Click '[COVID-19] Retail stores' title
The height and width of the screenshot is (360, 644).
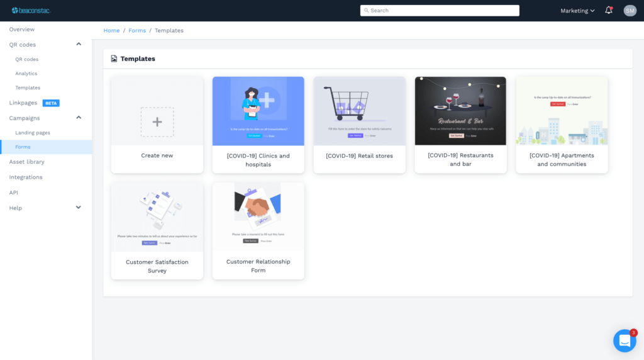(359, 155)
